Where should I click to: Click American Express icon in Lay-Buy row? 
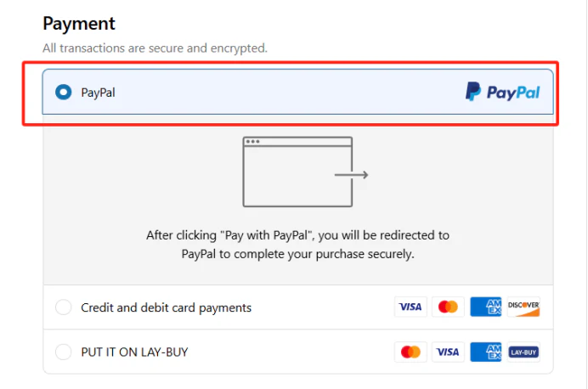point(486,352)
